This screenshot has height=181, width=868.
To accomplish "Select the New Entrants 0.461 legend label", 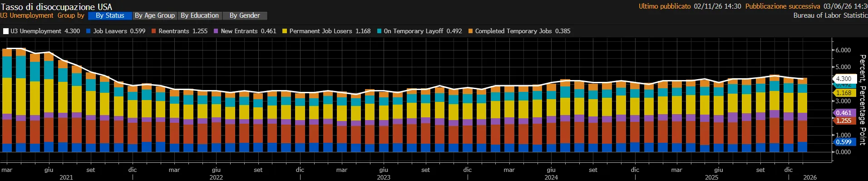I will [x=248, y=31].
